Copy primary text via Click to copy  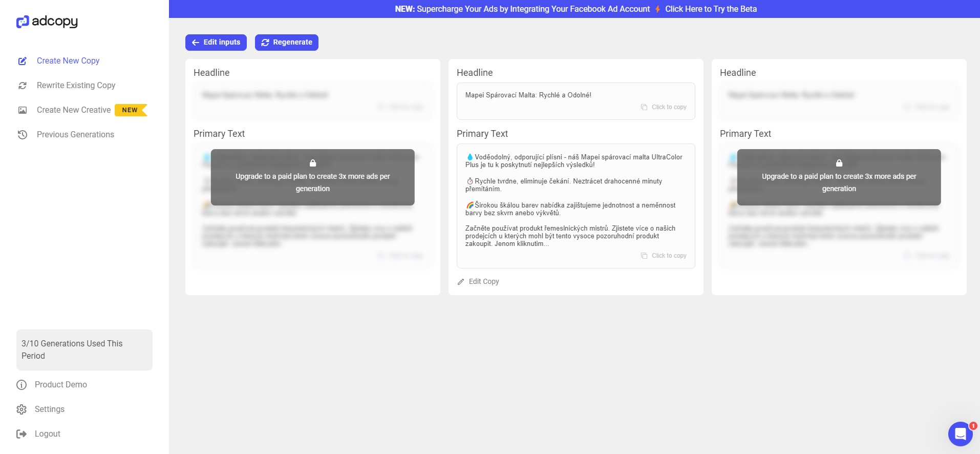(669, 256)
